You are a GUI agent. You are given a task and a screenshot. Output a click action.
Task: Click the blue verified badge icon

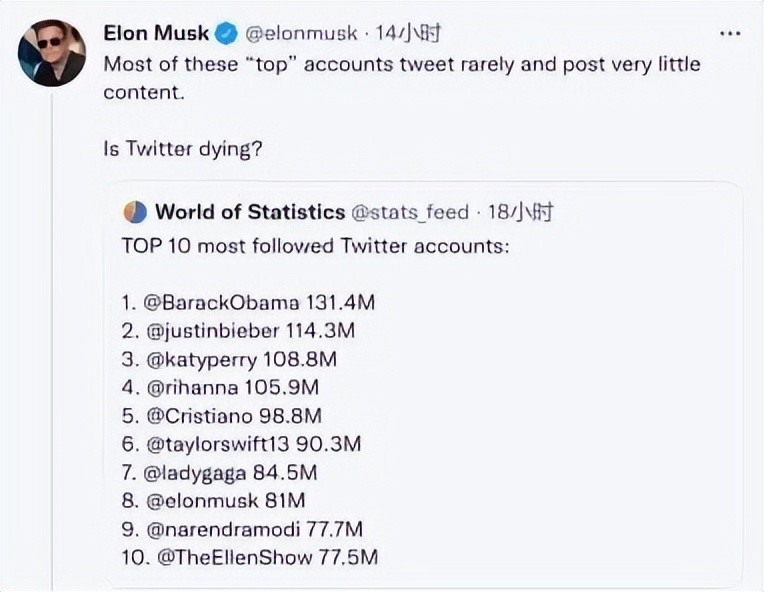click(x=226, y=34)
